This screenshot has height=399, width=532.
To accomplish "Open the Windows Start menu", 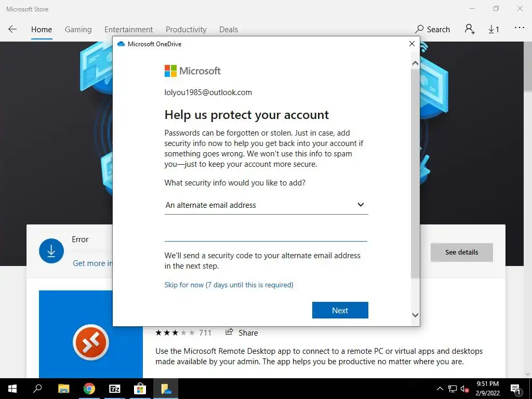I will tap(12, 389).
